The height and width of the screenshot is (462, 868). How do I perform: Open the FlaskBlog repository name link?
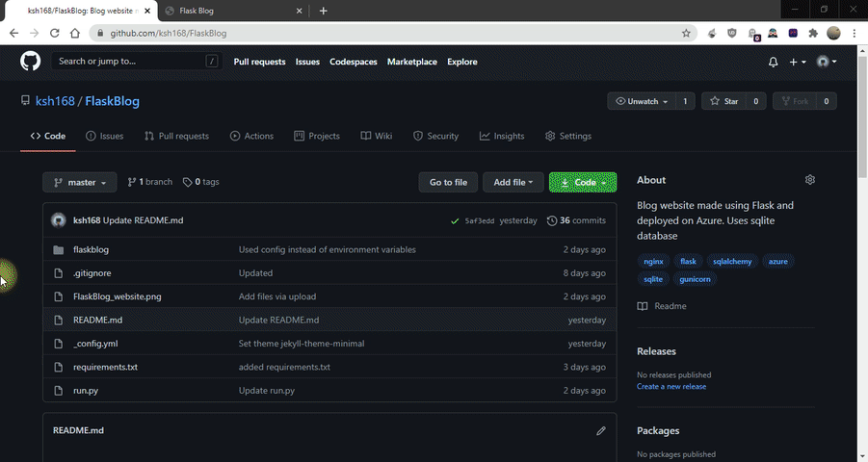coord(113,101)
